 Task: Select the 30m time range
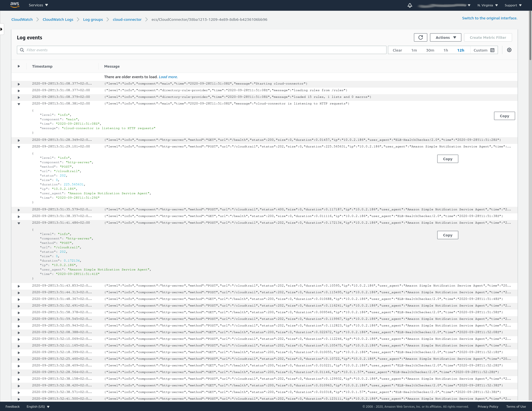coord(430,50)
